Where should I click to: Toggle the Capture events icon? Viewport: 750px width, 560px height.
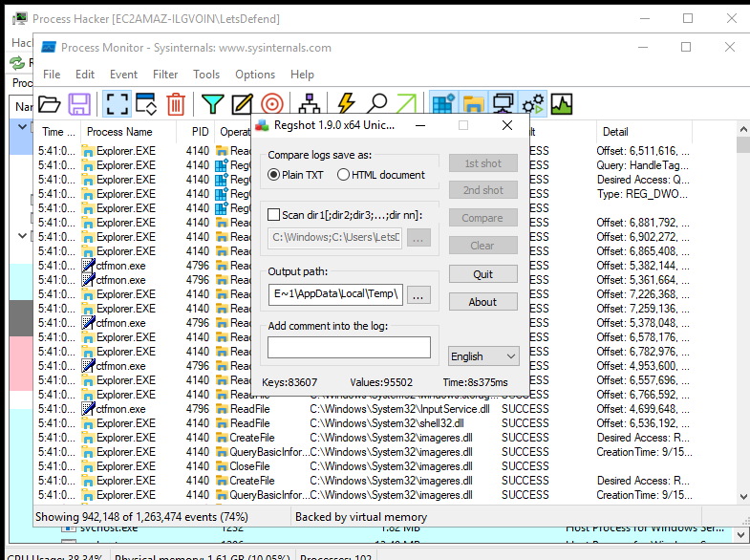tap(117, 104)
